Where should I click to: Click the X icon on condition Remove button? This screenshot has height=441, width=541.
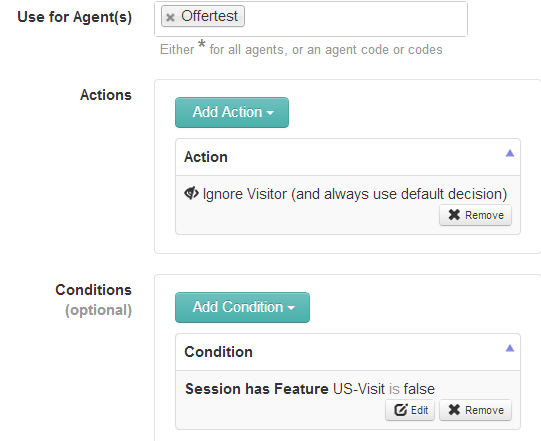[x=454, y=410]
